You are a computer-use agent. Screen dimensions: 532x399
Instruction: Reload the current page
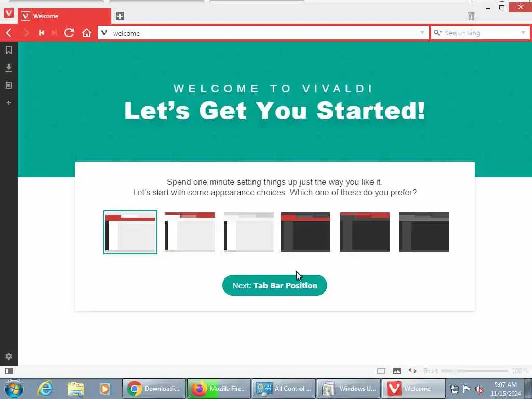tap(69, 33)
